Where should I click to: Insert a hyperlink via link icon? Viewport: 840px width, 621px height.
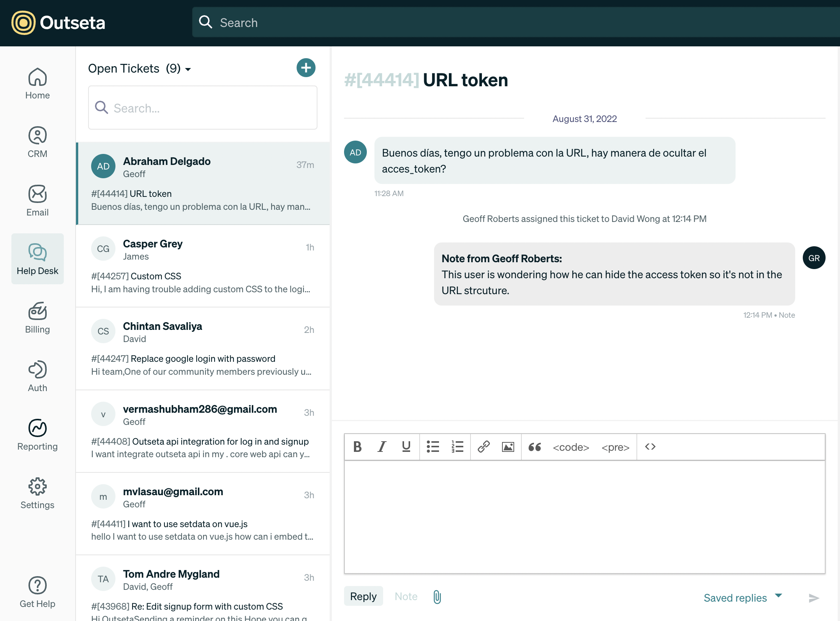483,447
